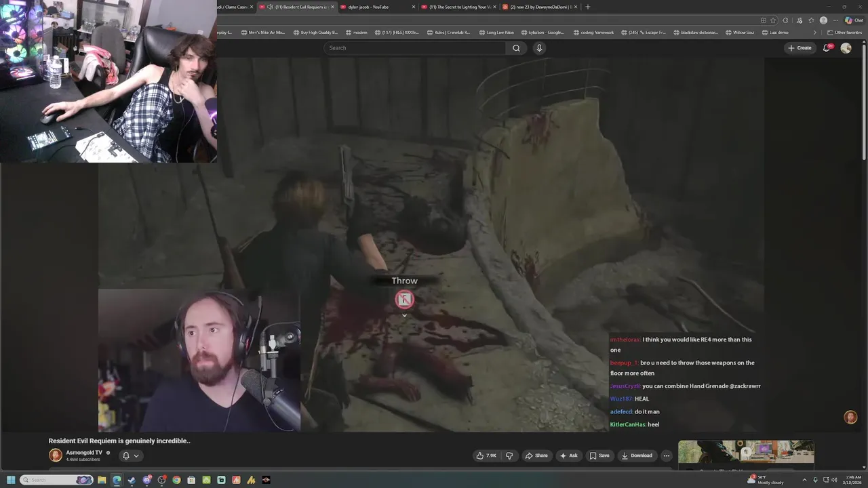The image size is (868, 488).
Task: Open the YouTube notifications bell
Action: point(827,48)
